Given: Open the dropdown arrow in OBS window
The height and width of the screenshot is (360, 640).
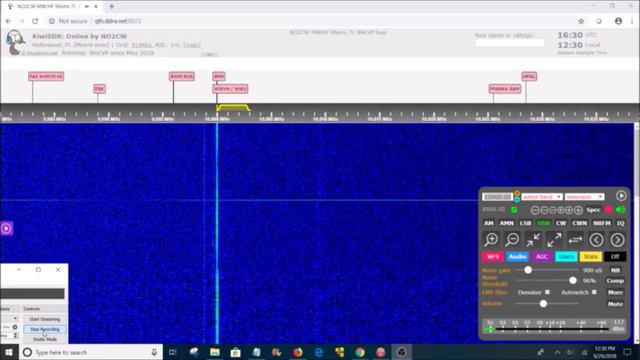Looking at the screenshot, I should (x=15, y=318).
